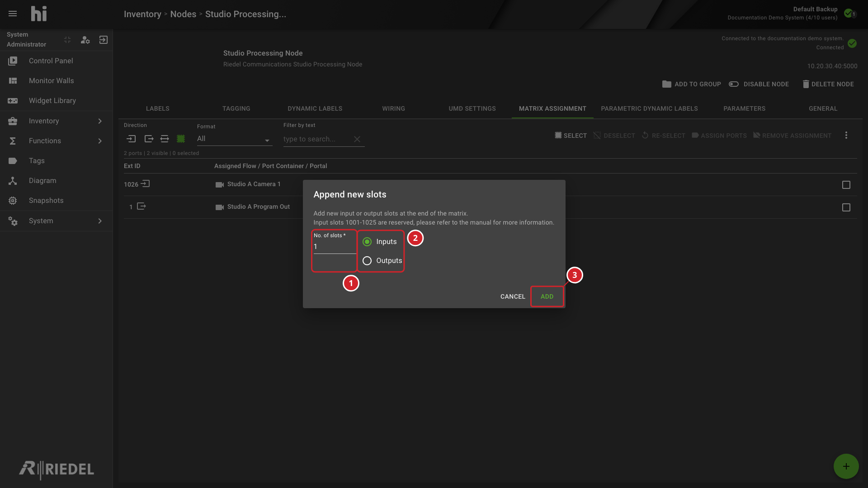Click the ADD button in dialog
This screenshot has width=868, height=488.
coord(547,296)
